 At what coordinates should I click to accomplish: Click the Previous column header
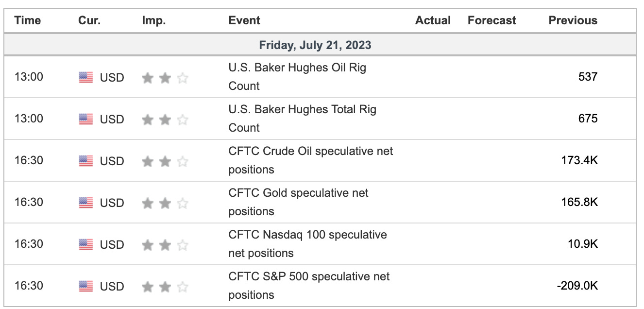point(573,20)
